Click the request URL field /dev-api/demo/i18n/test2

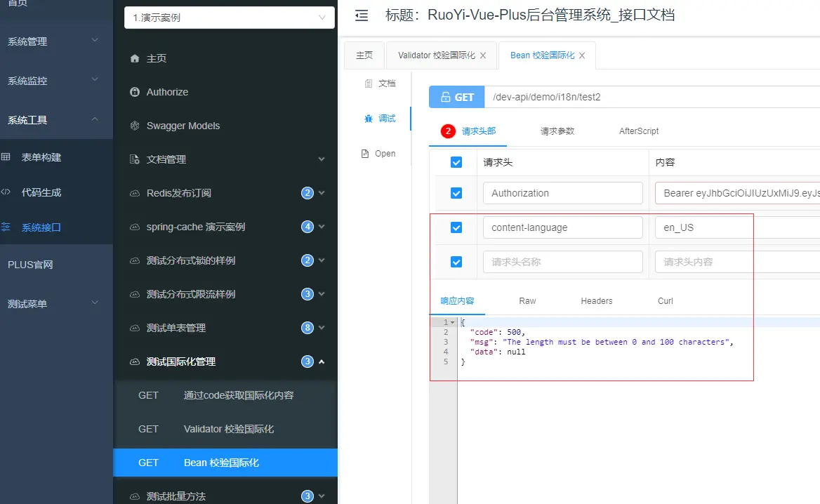pos(652,98)
